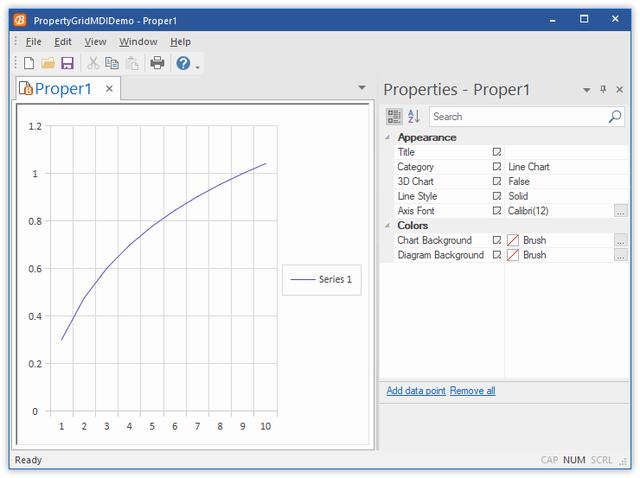Image resolution: width=640 pixels, height=478 pixels.
Task: Click the empty Title value field
Action: tap(566, 152)
